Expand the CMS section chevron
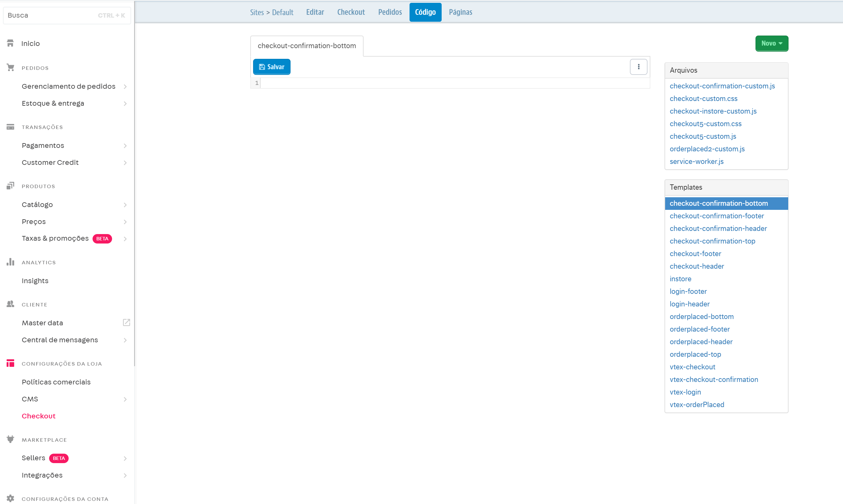 pyautogui.click(x=125, y=400)
